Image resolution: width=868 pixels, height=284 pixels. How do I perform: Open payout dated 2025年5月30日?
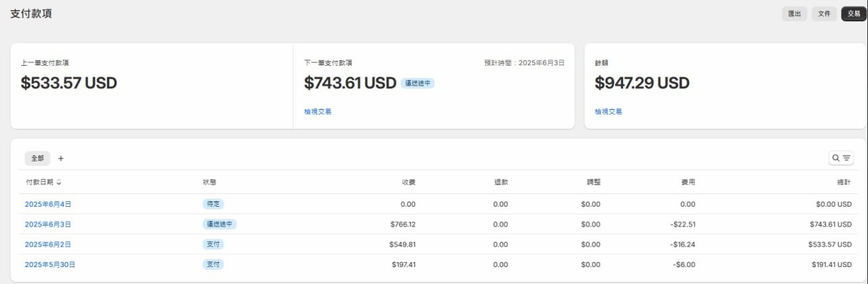pyautogui.click(x=50, y=264)
